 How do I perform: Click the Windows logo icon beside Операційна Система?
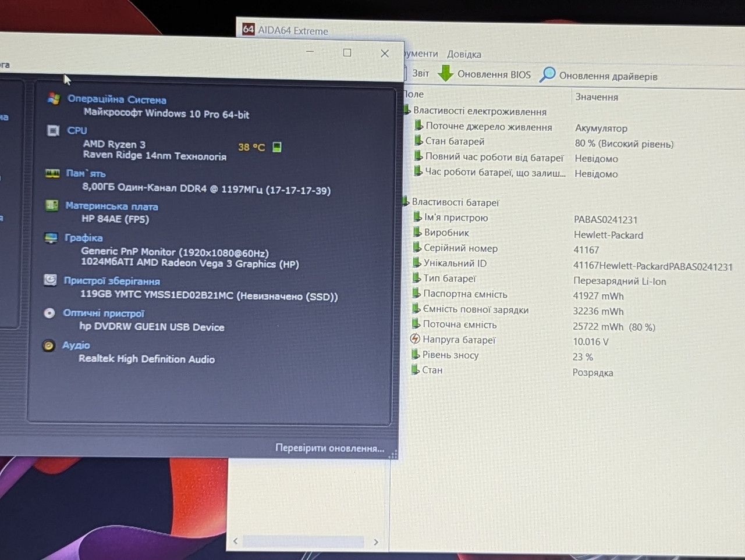[54, 98]
